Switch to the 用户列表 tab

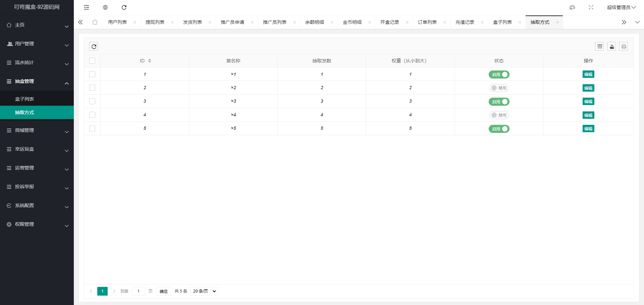point(117,22)
